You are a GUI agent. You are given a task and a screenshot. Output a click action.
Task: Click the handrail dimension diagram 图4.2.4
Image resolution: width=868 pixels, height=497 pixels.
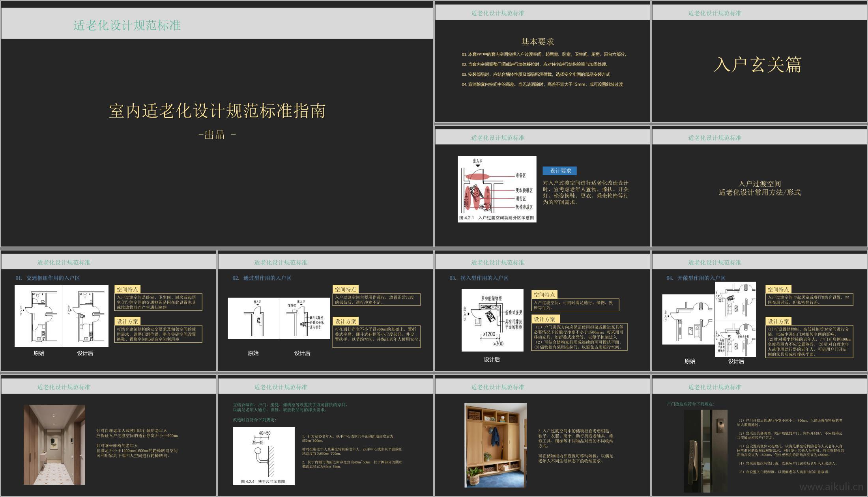(x=264, y=455)
